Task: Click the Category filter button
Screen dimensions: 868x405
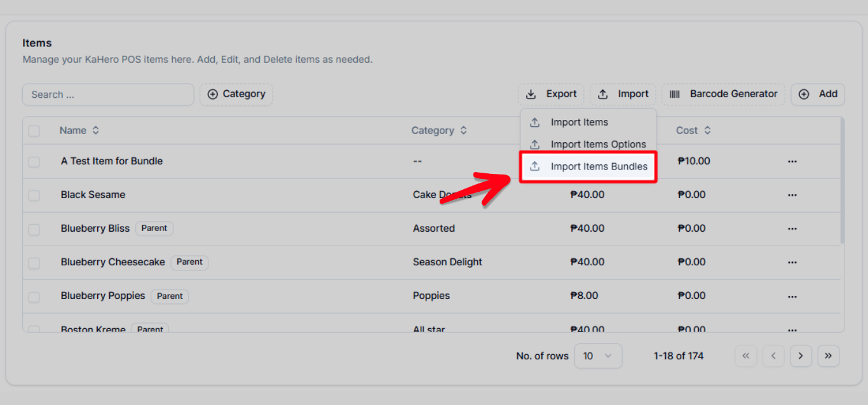Action: click(236, 94)
